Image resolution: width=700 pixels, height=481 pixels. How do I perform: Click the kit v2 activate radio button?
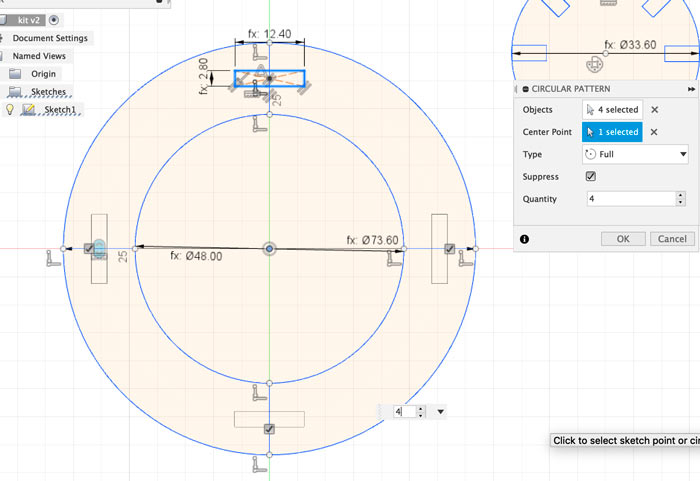[54, 20]
